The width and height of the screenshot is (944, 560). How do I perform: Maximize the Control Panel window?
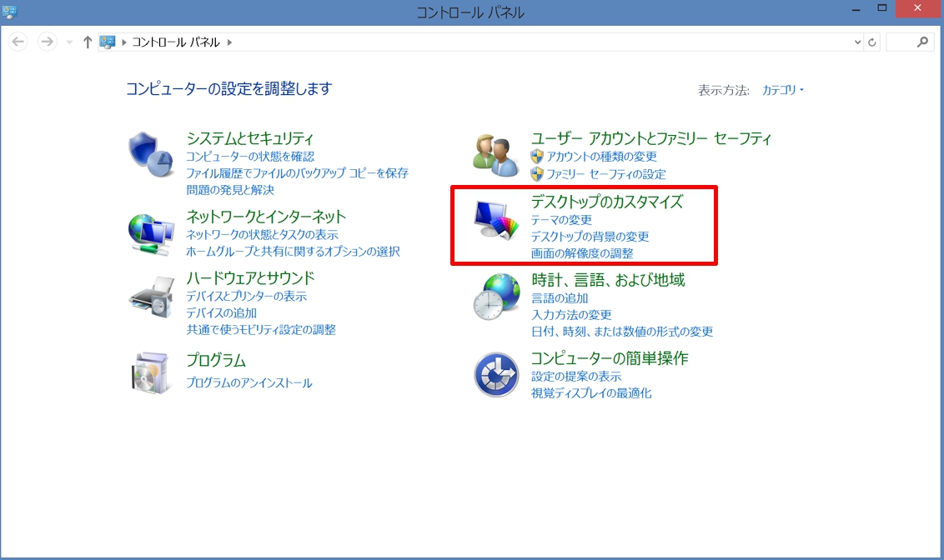point(882,8)
